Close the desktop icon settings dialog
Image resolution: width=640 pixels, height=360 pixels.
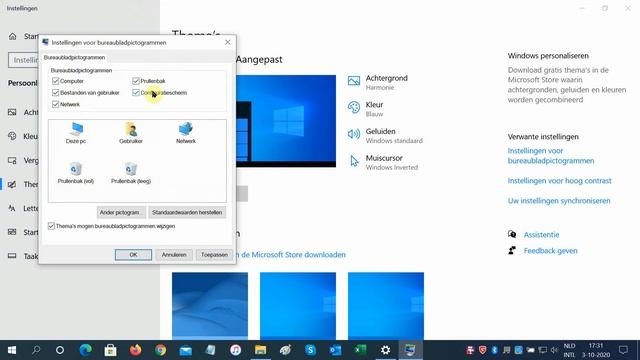228,42
